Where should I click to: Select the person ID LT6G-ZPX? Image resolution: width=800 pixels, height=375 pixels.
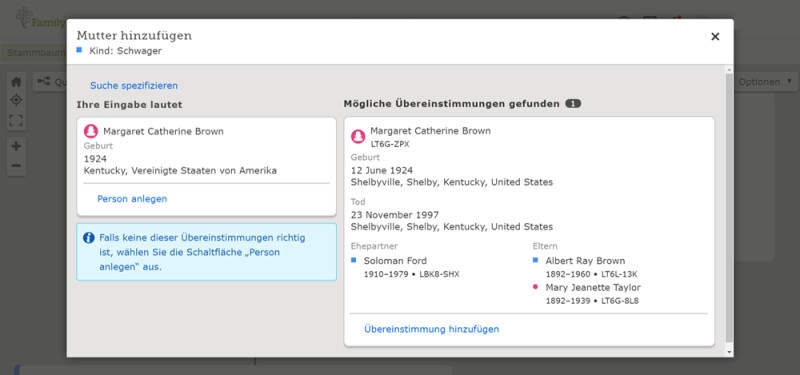(x=390, y=144)
